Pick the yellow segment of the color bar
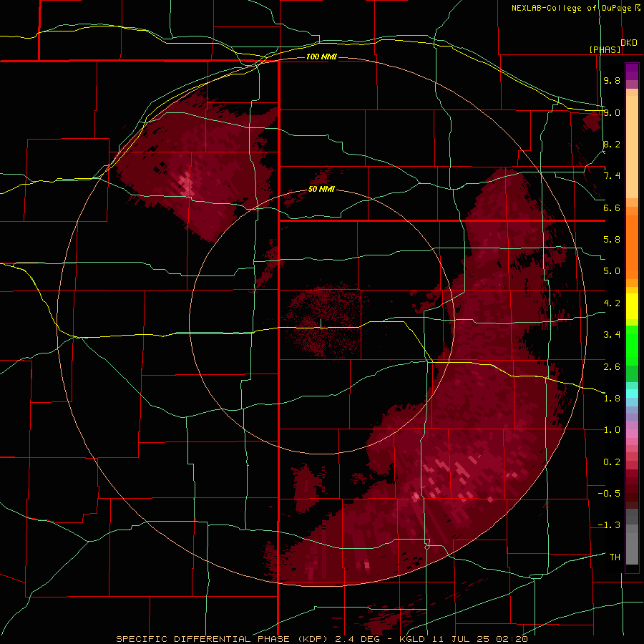 click(632, 306)
